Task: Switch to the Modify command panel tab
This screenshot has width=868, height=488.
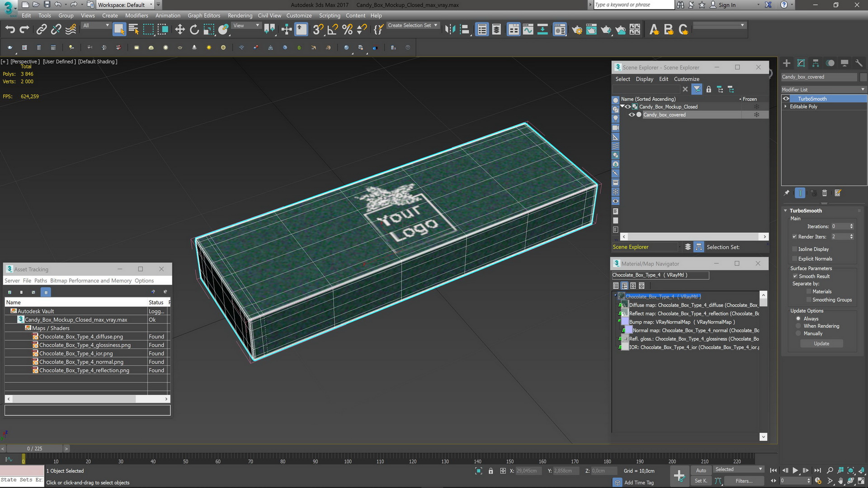Action: [801, 63]
